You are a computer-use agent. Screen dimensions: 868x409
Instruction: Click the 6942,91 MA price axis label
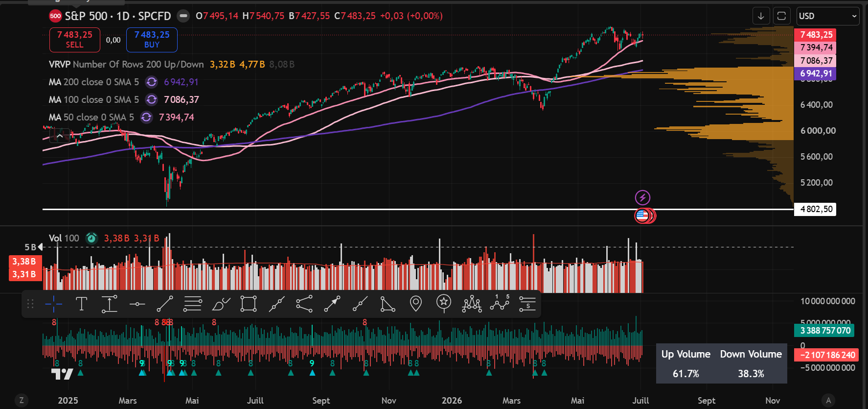point(815,73)
